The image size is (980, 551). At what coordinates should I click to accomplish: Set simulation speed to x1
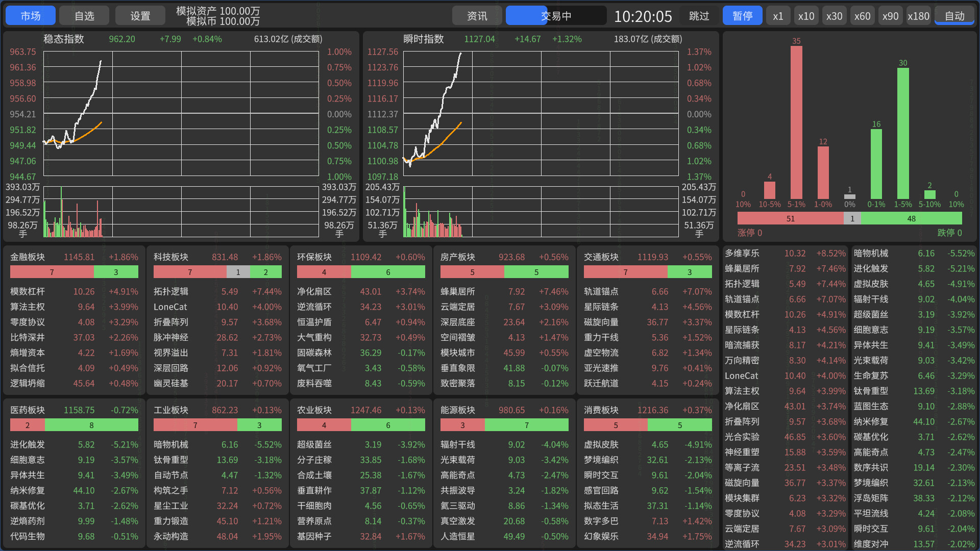tap(778, 16)
